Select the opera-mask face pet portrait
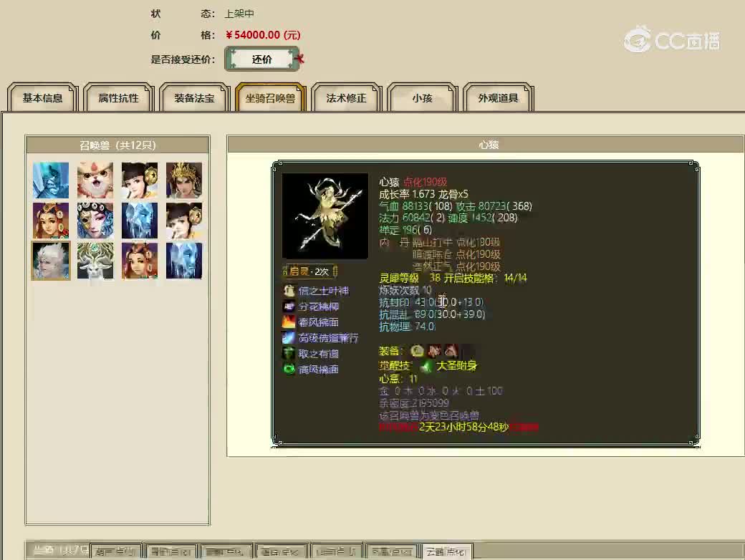The image size is (745, 560). [x=95, y=221]
